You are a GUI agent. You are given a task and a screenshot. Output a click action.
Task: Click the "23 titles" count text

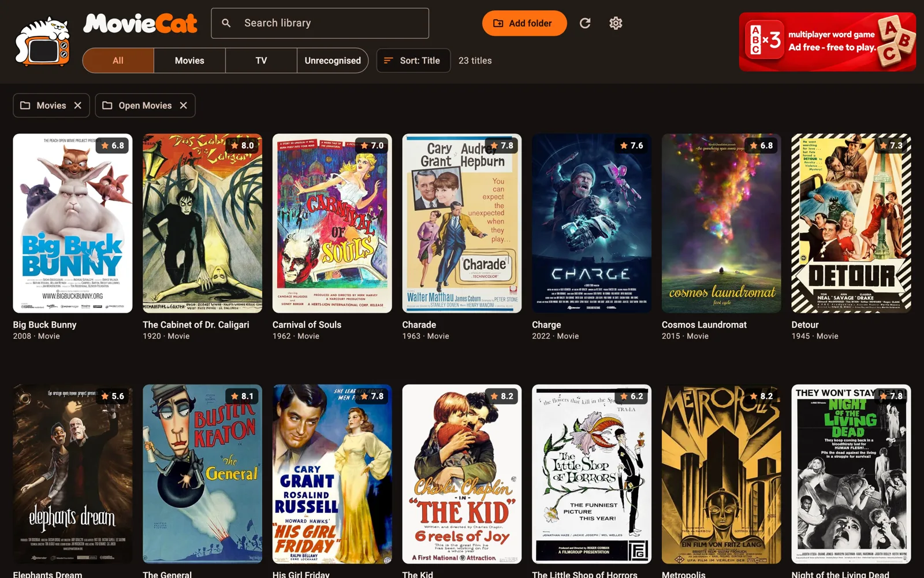(x=475, y=61)
